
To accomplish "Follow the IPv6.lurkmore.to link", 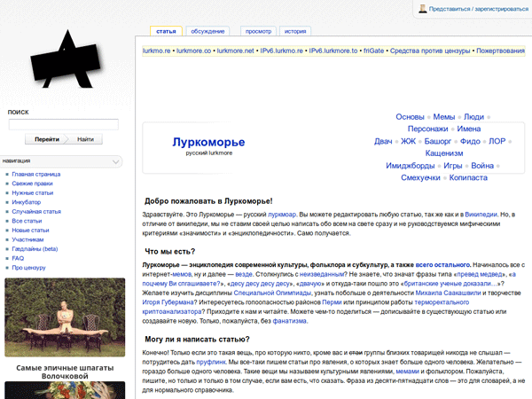I will (333, 51).
